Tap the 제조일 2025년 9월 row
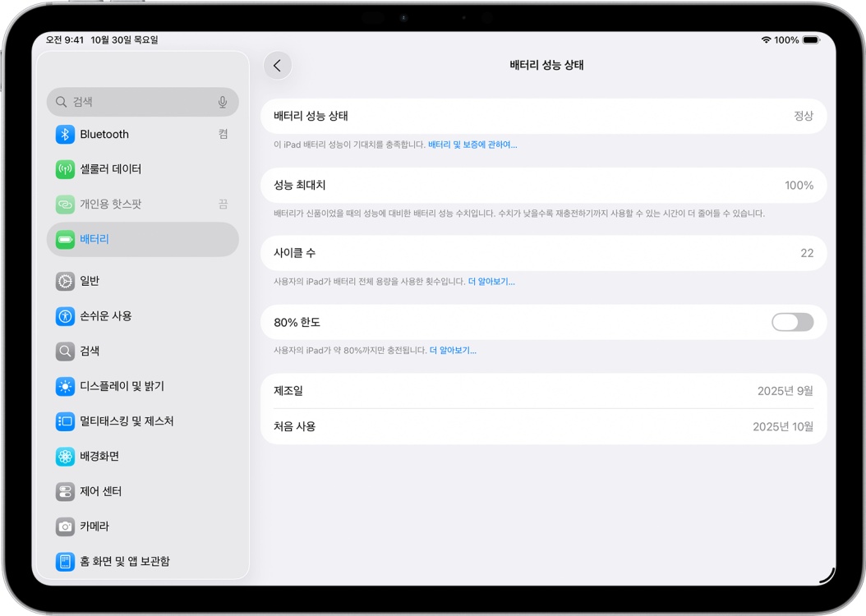The width and height of the screenshot is (866, 616). click(543, 391)
